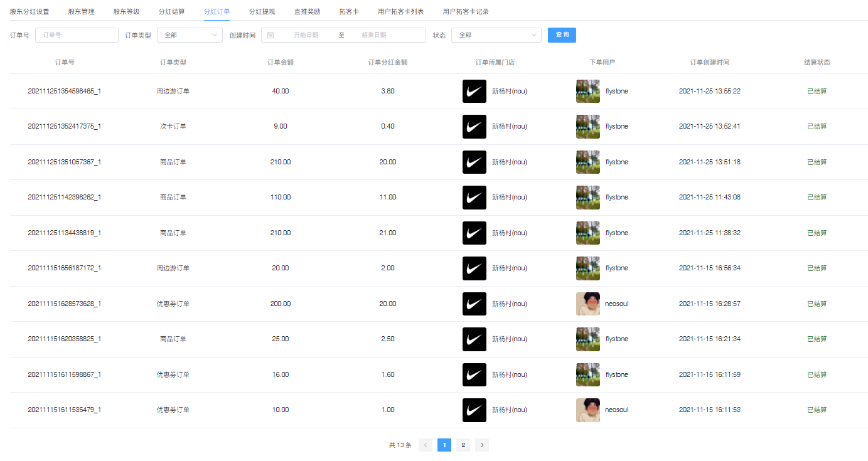Go to the 用户拓客卡列表 tab

(401, 11)
